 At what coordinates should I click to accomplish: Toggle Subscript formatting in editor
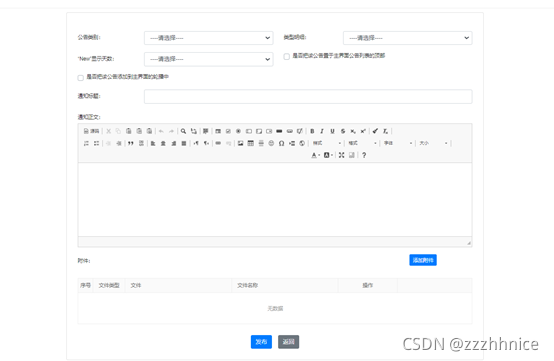353,131
